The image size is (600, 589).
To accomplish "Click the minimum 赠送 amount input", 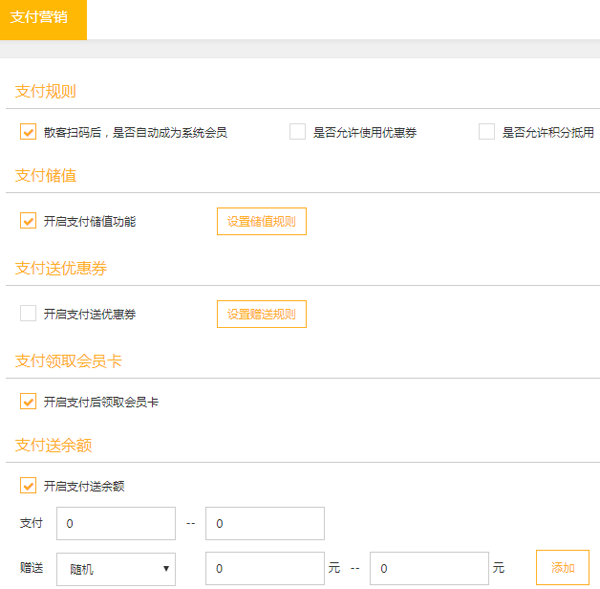I will click(265, 569).
